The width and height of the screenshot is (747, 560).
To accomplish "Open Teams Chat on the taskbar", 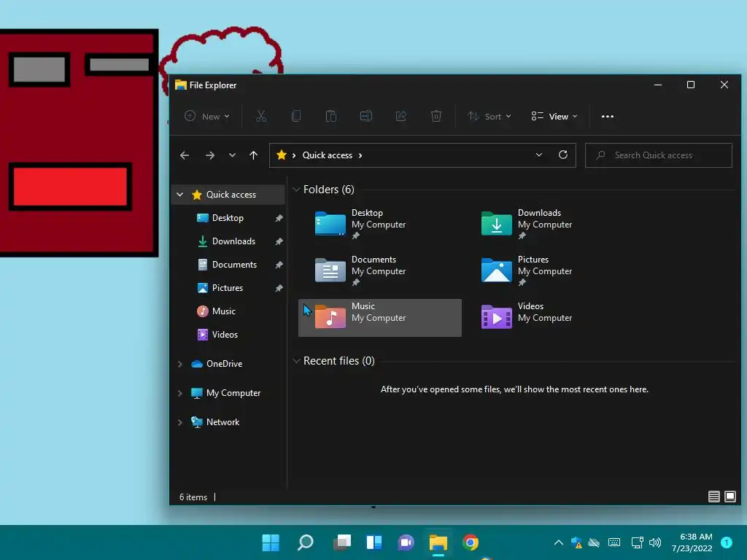I will pyautogui.click(x=406, y=542).
